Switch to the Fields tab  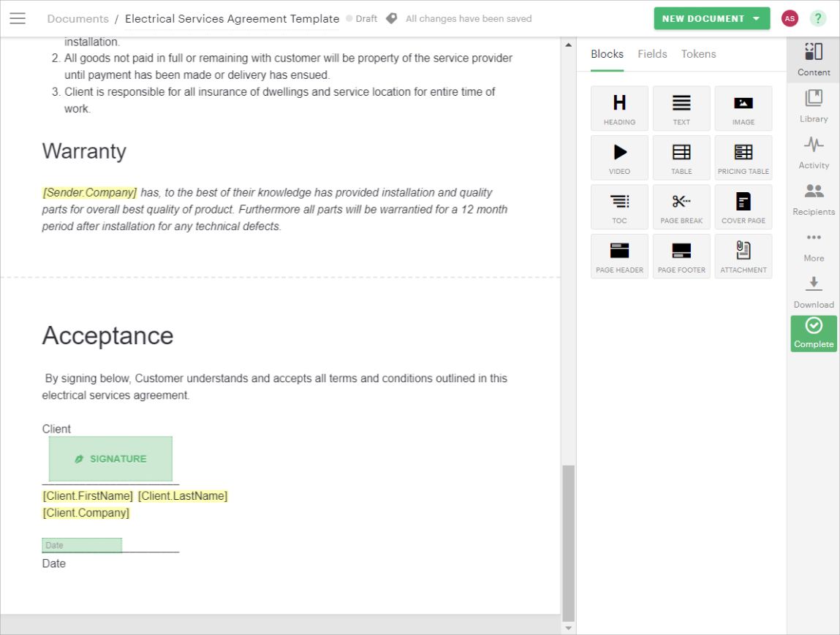tap(652, 53)
